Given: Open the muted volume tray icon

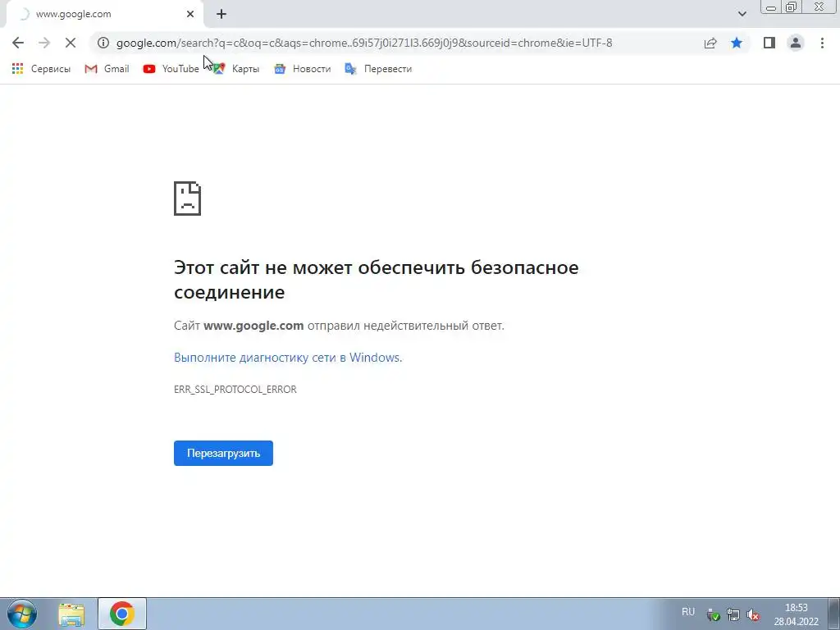Looking at the screenshot, I should (x=753, y=615).
